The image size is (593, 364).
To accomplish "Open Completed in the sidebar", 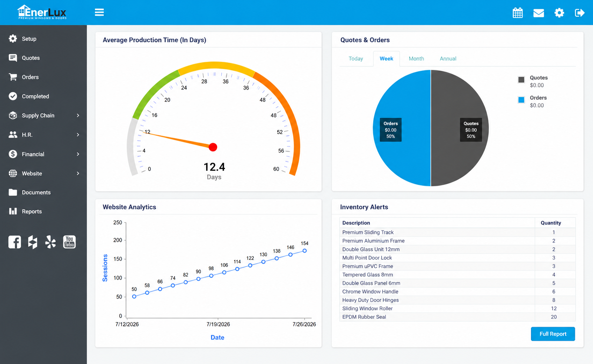I will (35, 96).
